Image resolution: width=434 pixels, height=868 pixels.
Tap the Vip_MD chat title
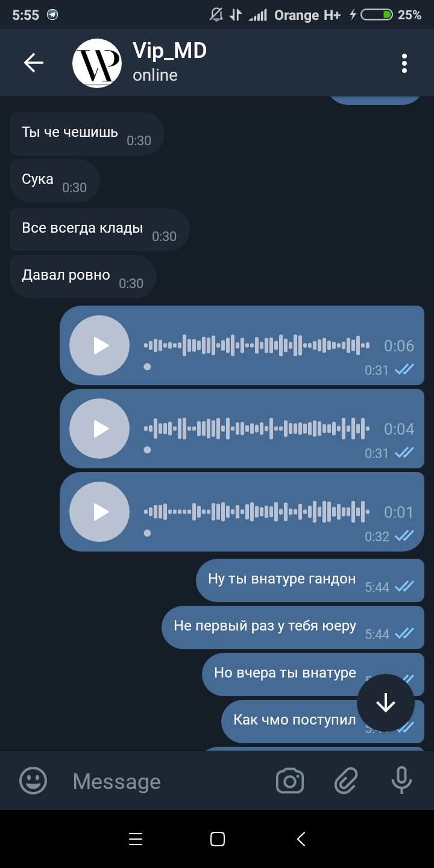tap(170, 51)
